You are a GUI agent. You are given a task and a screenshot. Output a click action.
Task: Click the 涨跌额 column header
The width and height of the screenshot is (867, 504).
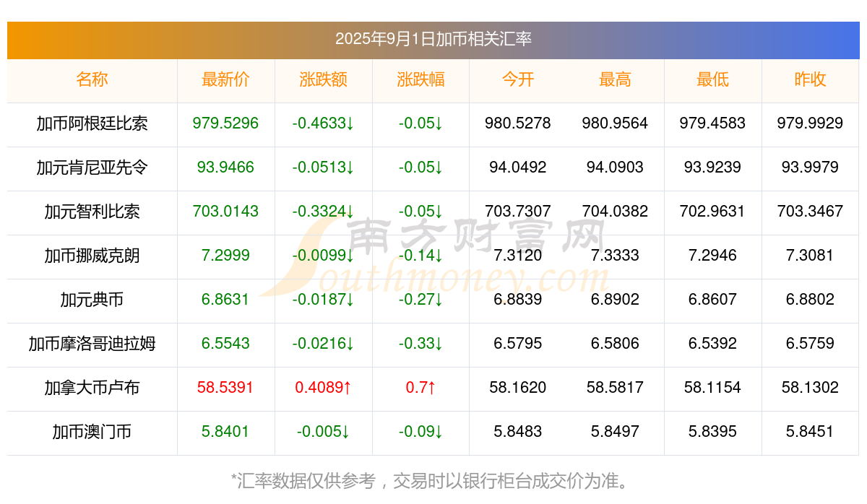tap(323, 79)
